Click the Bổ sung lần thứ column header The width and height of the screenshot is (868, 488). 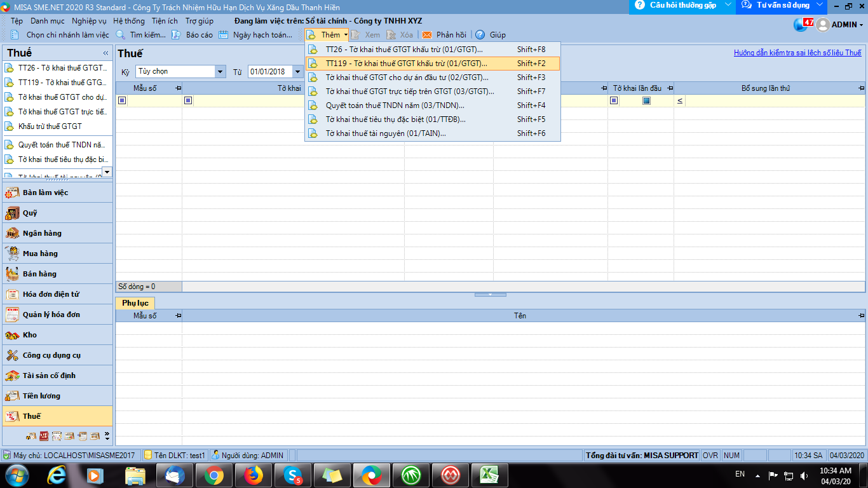click(770, 88)
